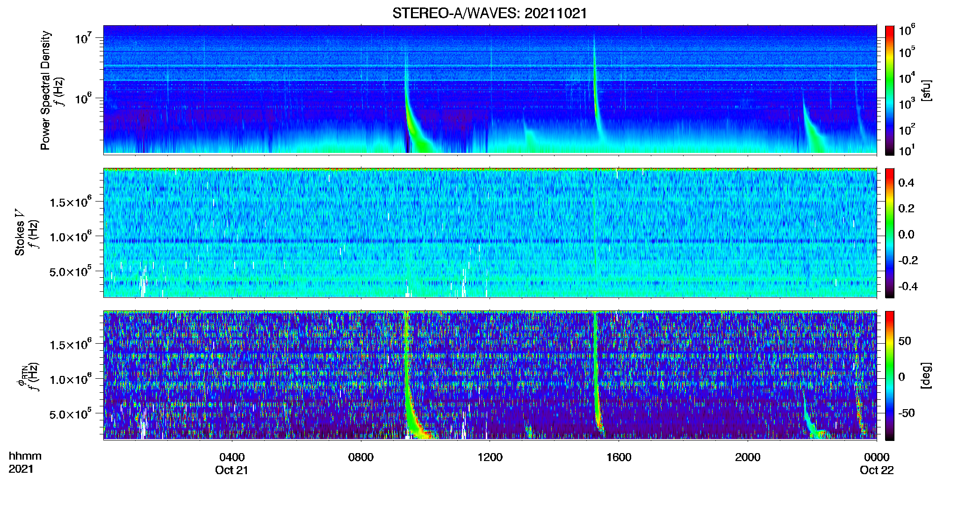Click the 0 label on degrees colorbar
The height and width of the screenshot is (505, 980).
(x=902, y=377)
